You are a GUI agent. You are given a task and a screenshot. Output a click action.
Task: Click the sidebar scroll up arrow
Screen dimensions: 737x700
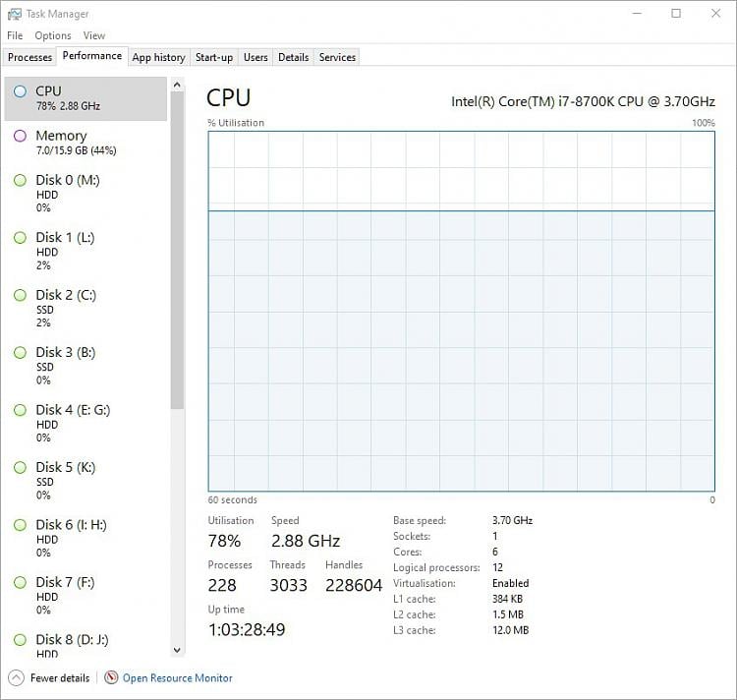tap(177, 86)
